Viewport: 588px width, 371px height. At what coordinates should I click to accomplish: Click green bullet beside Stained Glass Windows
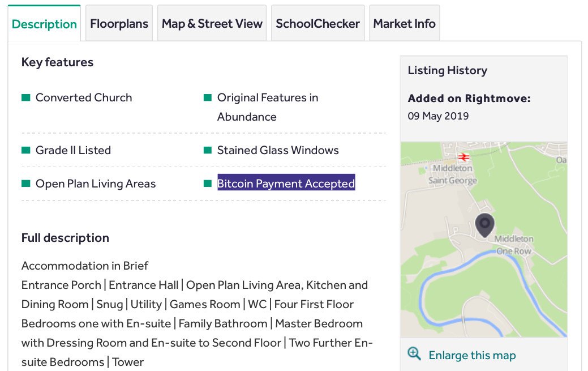207,150
